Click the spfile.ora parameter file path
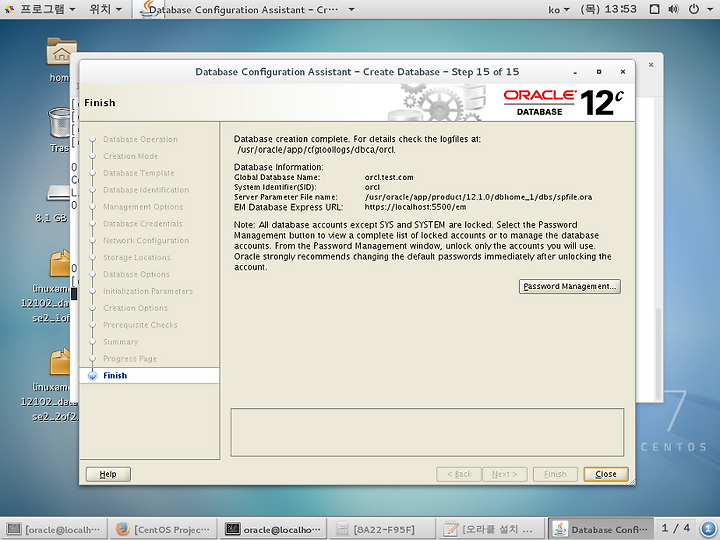The image size is (720, 540). pyautogui.click(x=478, y=197)
